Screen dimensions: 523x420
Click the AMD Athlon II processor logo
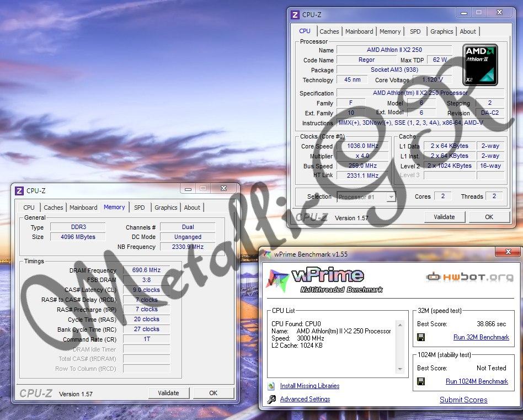click(480, 65)
